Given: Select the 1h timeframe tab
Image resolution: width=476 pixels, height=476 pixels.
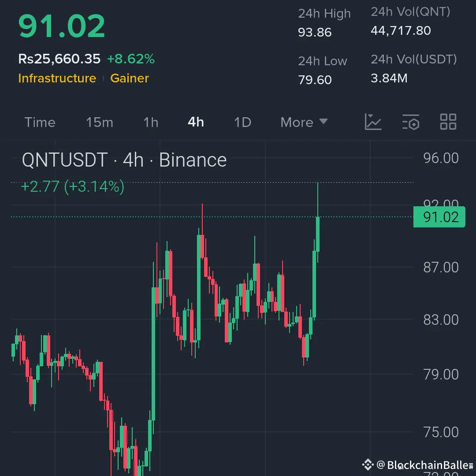Looking at the screenshot, I should (151, 123).
